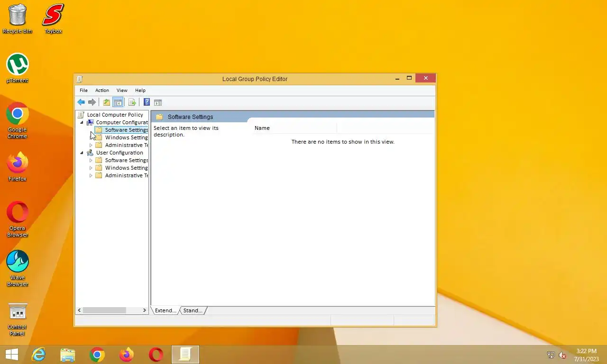Open File Explorer from the taskbar
The height and width of the screenshot is (364, 607).
pyautogui.click(x=68, y=355)
